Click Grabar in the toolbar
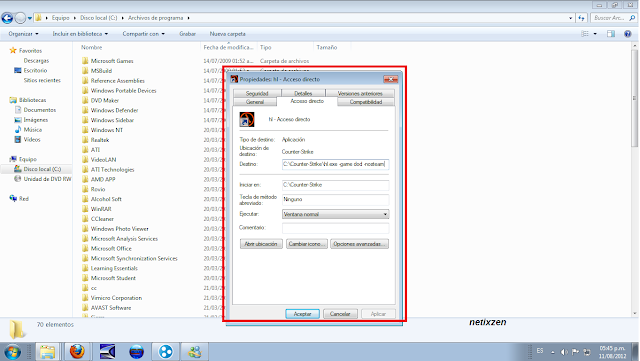Viewport: 640px width, 361px height. point(187,34)
